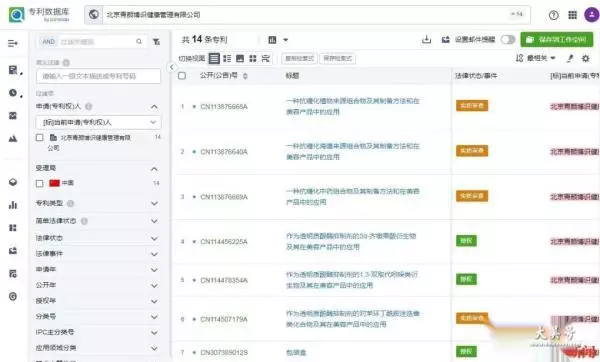
Task: Open patent CN114456225A title link
Action: click(x=351, y=241)
